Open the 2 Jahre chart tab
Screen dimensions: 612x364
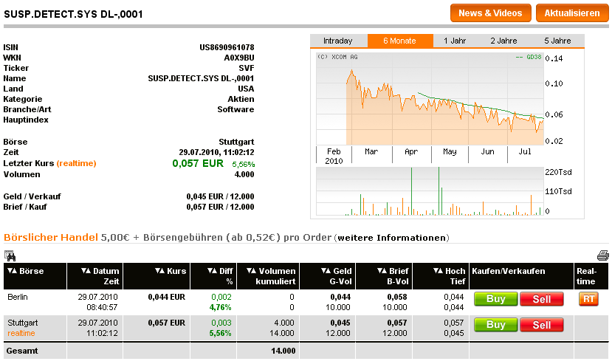point(503,41)
